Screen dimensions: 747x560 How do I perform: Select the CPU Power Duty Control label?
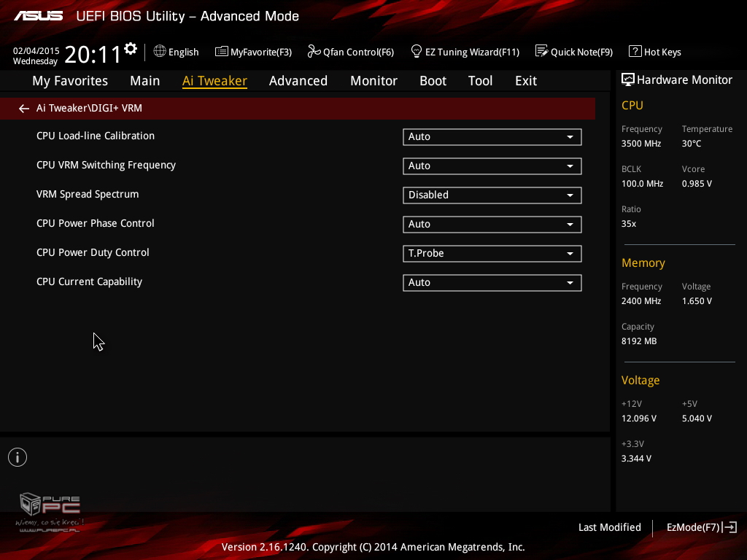[x=93, y=252]
